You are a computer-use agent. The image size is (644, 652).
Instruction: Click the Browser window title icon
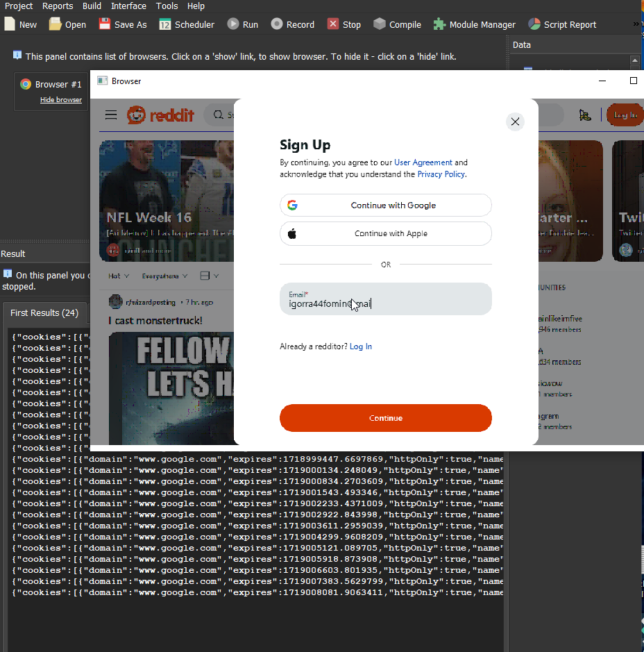tap(102, 81)
